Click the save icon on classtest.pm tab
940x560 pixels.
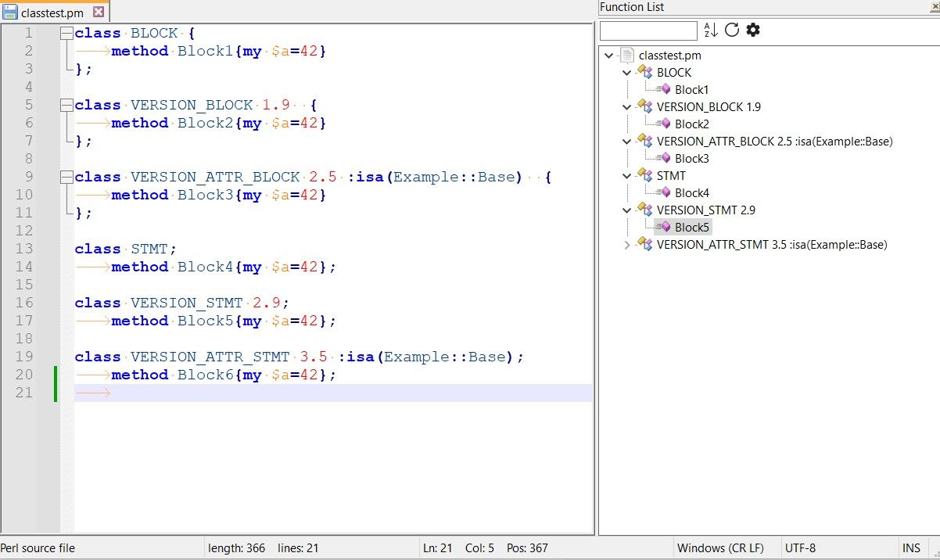10,13
